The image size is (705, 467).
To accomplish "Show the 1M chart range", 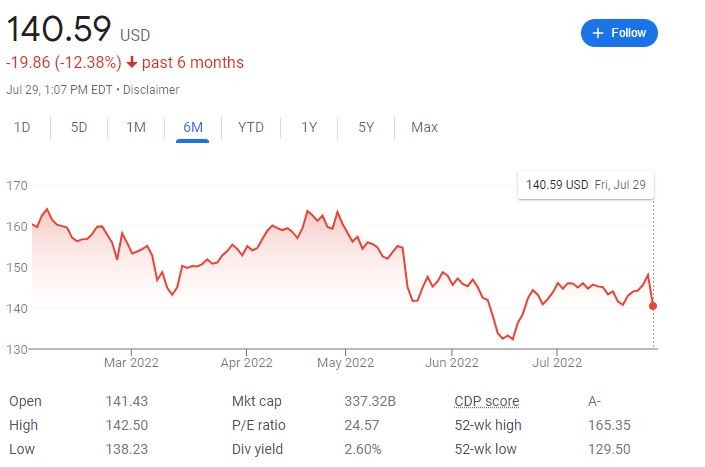I will (136, 127).
